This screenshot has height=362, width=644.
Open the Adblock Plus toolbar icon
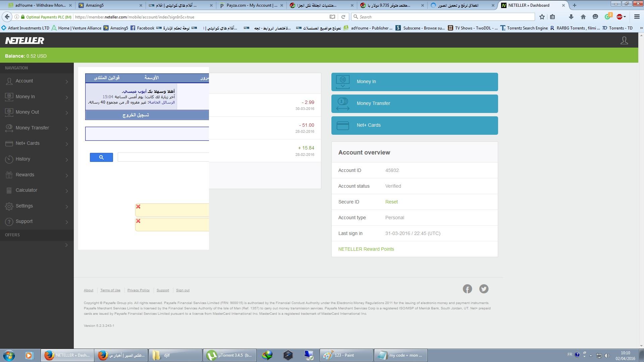[x=620, y=17]
